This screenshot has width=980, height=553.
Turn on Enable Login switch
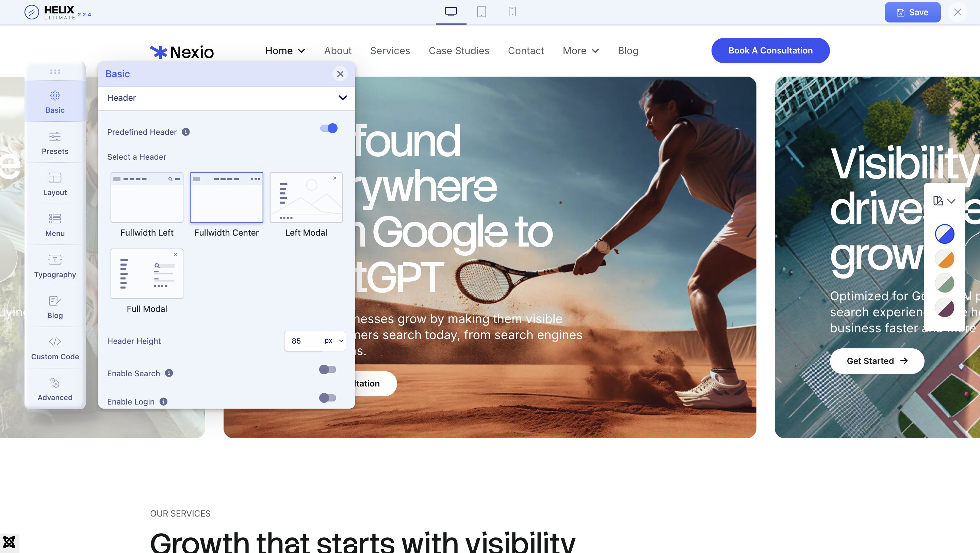coord(328,398)
